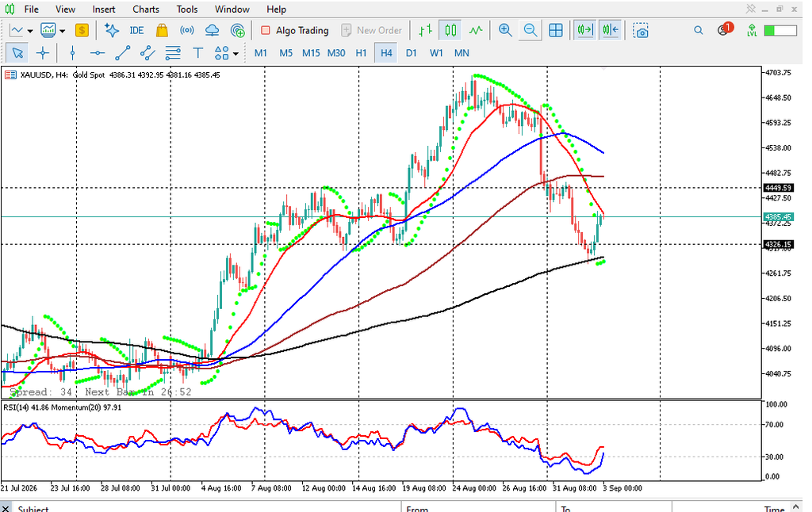Image resolution: width=812 pixels, height=512 pixels.
Task: Select the text label tool
Action: click(197, 53)
